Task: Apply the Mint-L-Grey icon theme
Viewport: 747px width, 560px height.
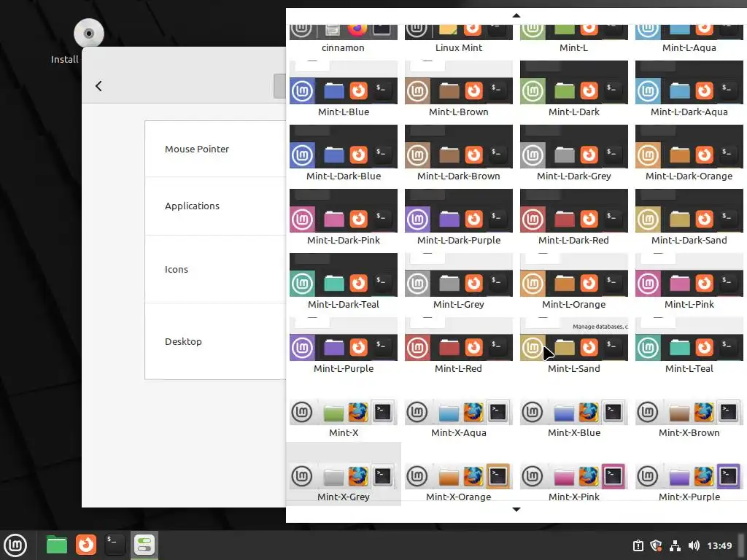Action: click(458, 282)
